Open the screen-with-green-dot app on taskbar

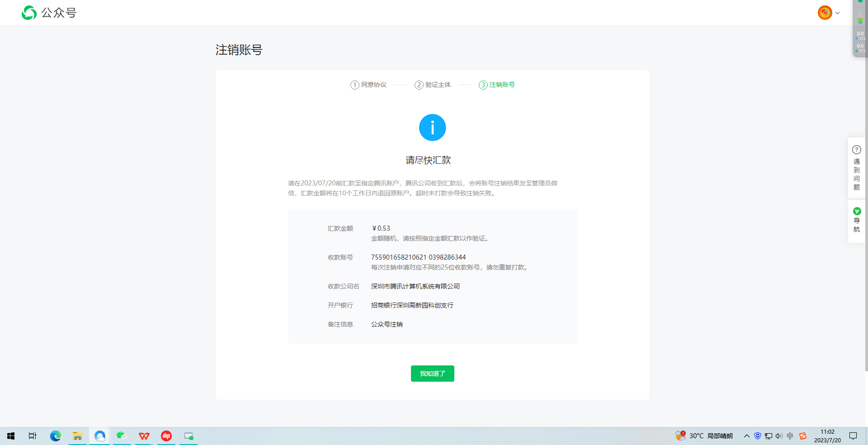pos(189,436)
